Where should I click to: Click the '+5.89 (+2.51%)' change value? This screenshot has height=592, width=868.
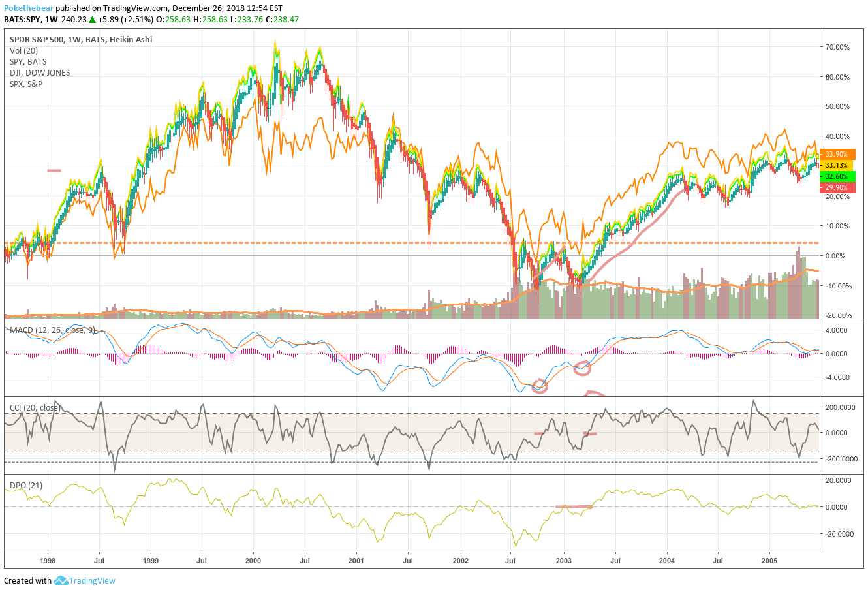127,20
